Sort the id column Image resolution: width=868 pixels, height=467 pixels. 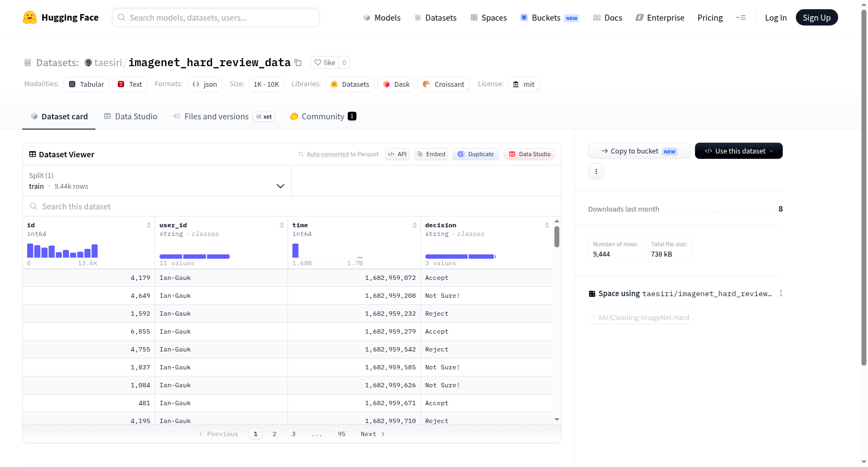(x=149, y=225)
